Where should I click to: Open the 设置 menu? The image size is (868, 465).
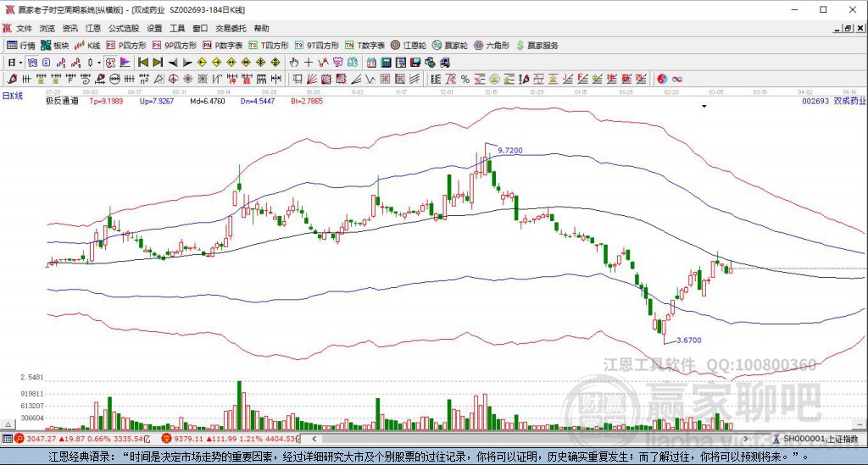tap(154, 28)
